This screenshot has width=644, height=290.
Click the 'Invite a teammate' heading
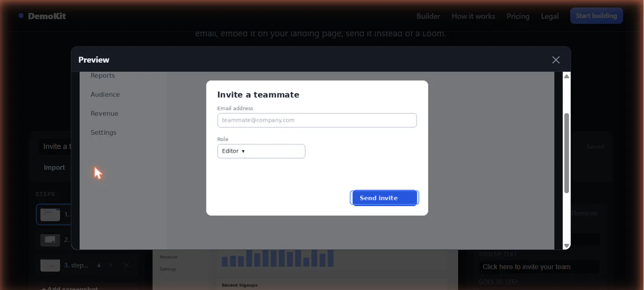click(x=258, y=95)
